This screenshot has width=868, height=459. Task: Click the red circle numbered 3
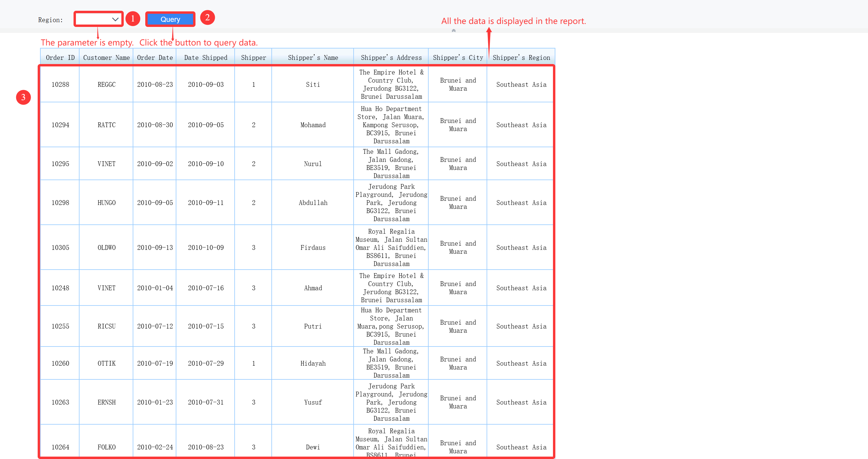[23, 98]
